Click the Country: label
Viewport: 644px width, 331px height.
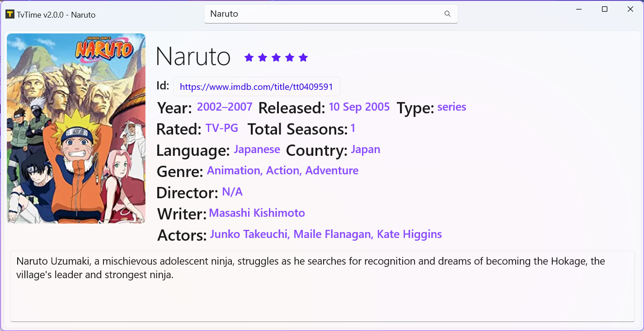(x=317, y=151)
